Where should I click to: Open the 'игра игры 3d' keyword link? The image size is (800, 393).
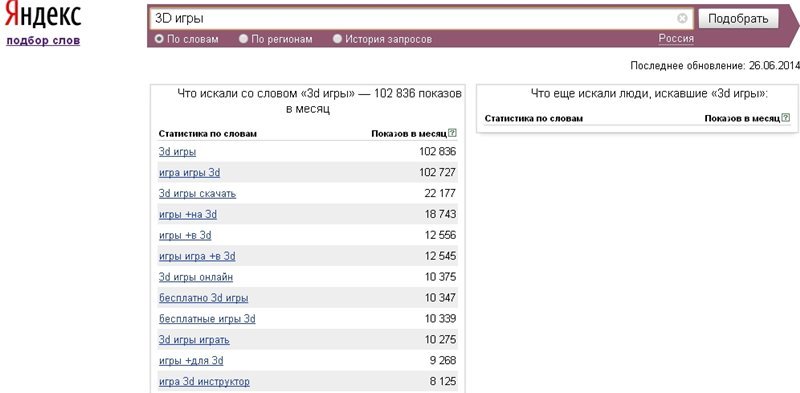pyautogui.click(x=189, y=173)
